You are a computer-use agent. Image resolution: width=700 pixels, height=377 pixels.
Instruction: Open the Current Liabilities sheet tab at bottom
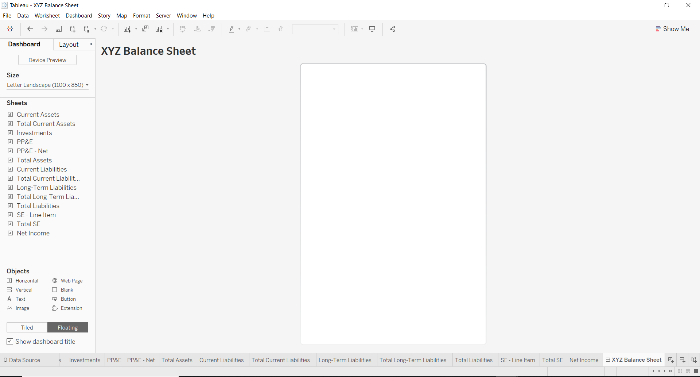(222, 360)
